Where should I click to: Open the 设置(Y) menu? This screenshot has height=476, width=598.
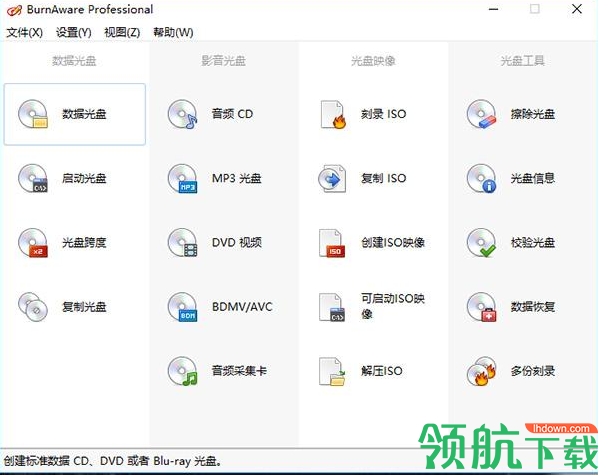74,32
